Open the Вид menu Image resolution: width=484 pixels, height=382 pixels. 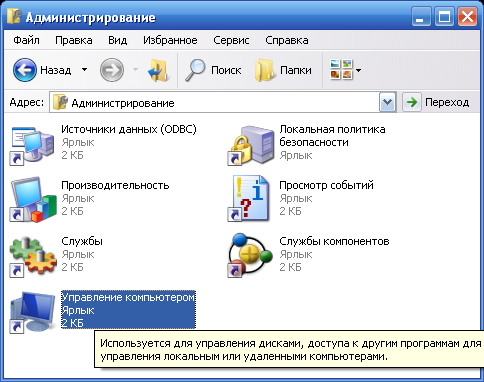(x=118, y=40)
